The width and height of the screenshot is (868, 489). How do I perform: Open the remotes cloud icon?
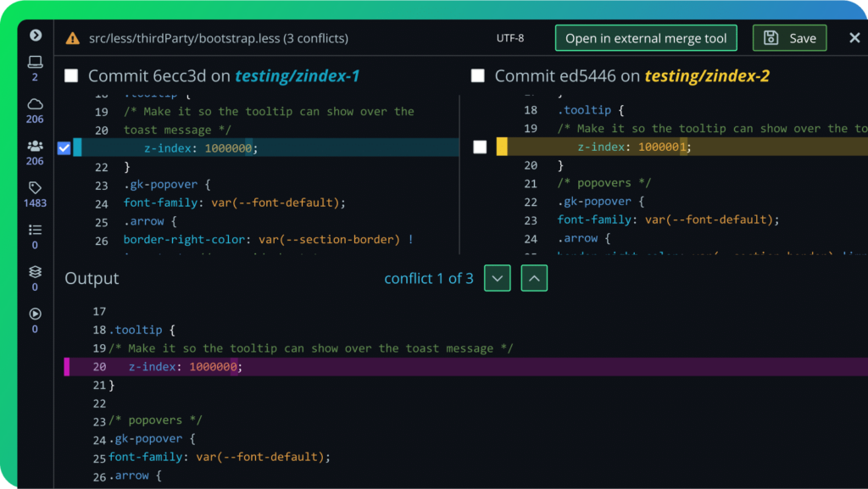coord(35,104)
